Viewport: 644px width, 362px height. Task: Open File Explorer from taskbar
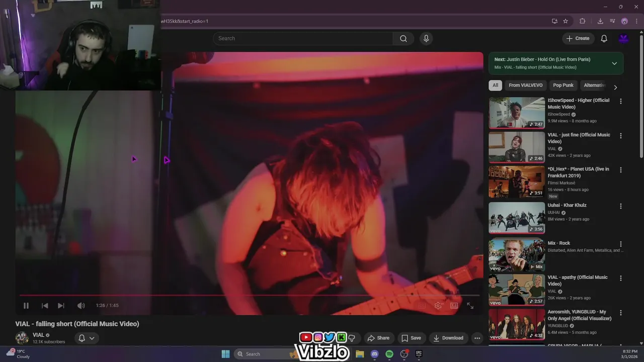click(x=360, y=354)
